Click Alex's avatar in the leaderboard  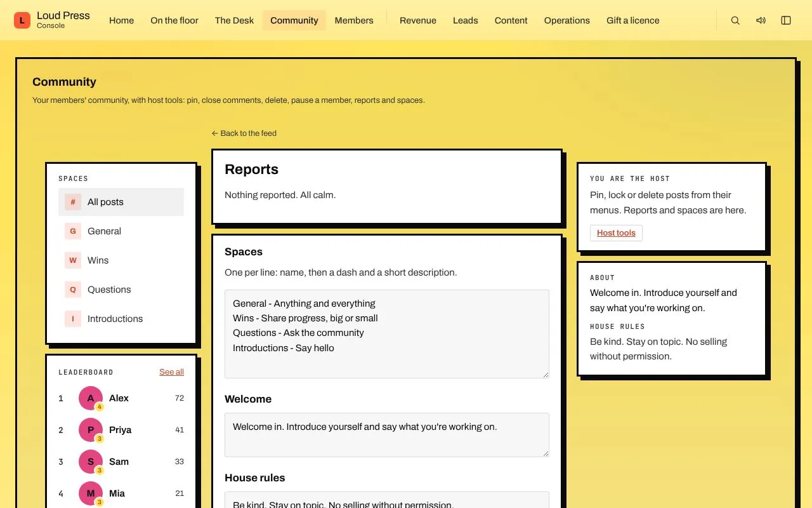point(91,398)
